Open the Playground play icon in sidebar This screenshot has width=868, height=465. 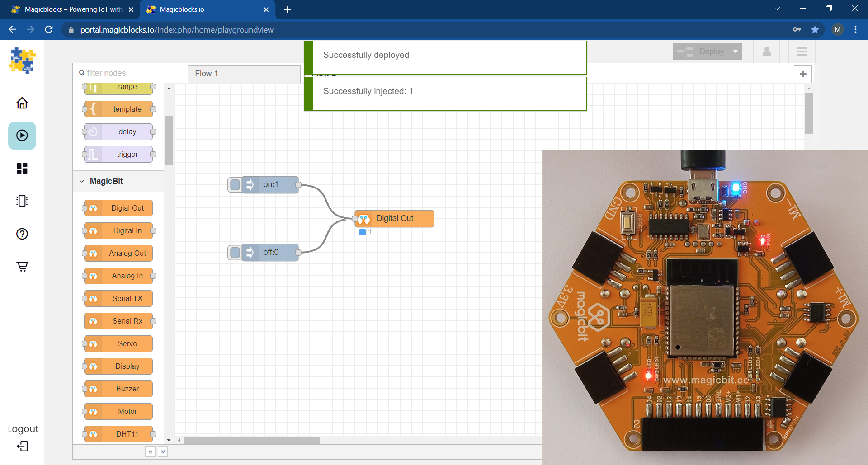[x=22, y=136]
